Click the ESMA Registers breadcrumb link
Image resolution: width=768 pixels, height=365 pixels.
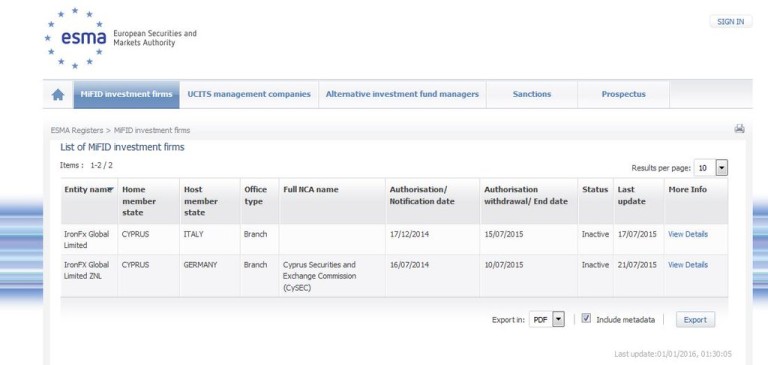[77, 130]
